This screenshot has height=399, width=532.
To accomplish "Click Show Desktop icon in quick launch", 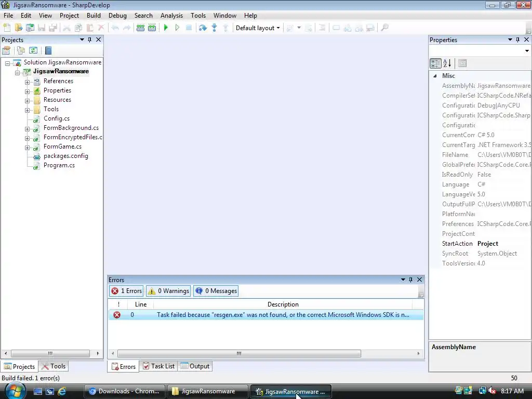I will 37,391.
